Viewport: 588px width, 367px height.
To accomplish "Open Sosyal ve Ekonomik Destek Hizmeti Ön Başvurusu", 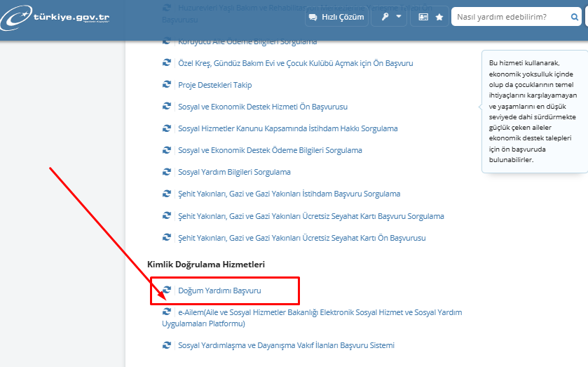I will pos(262,107).
